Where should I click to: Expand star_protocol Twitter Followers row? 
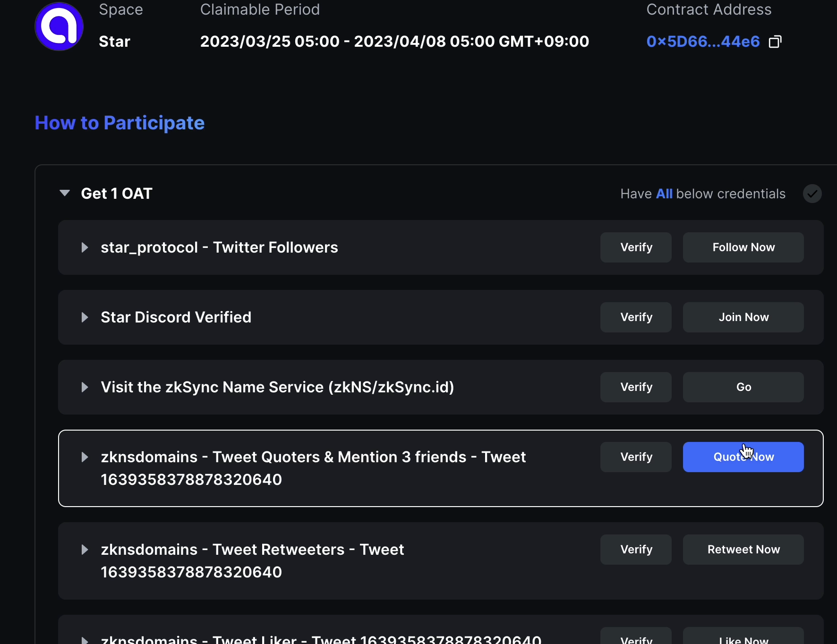85,247
